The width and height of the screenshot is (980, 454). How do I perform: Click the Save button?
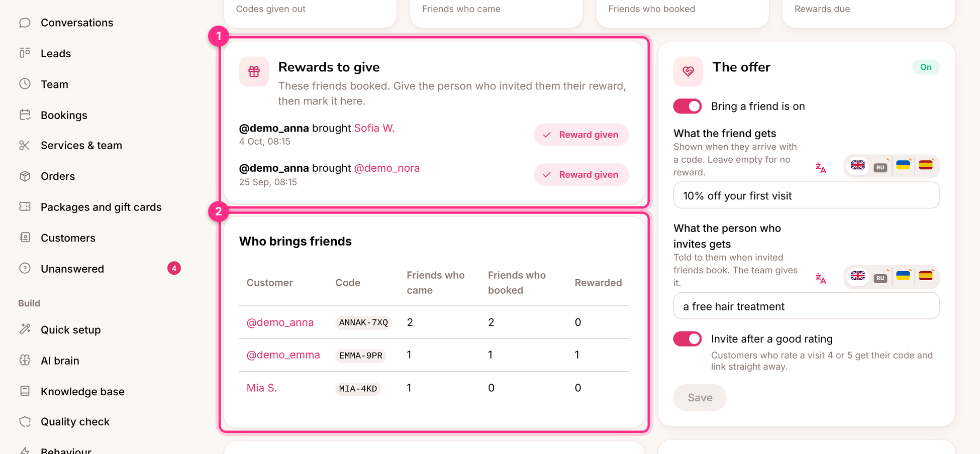coord(700,397)
